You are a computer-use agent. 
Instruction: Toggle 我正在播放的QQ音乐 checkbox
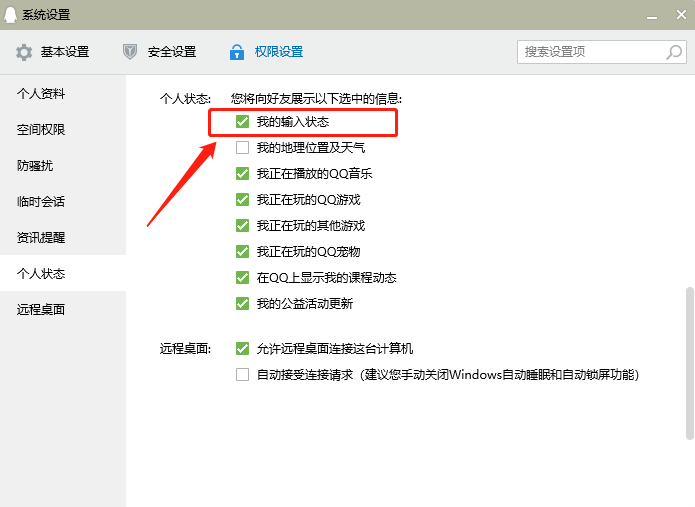tap(242, 173)
